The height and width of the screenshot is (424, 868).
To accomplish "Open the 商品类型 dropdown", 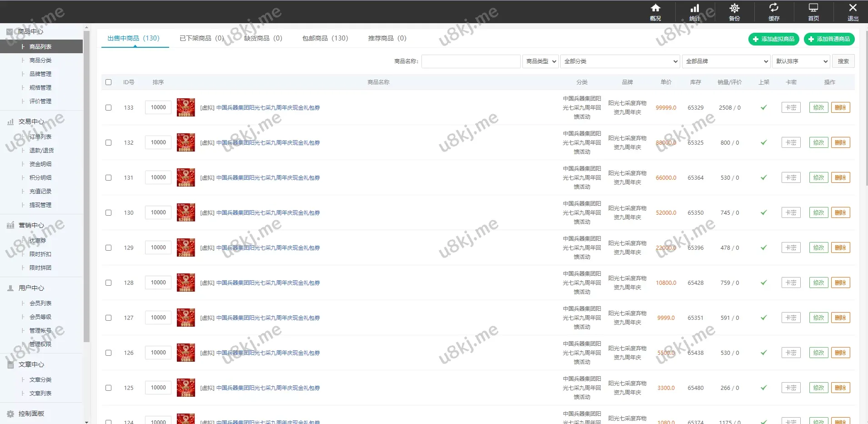I will tap(541, 61).
